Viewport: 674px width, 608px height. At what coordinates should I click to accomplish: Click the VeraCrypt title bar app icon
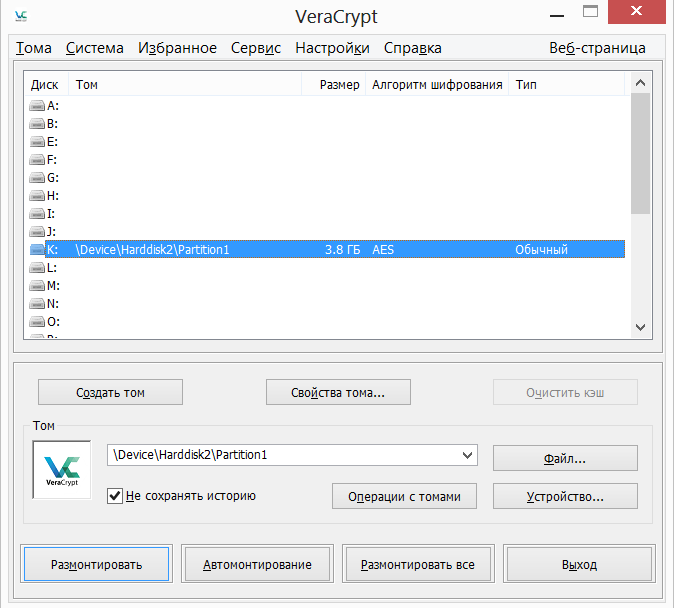click(x=21, y=16)
